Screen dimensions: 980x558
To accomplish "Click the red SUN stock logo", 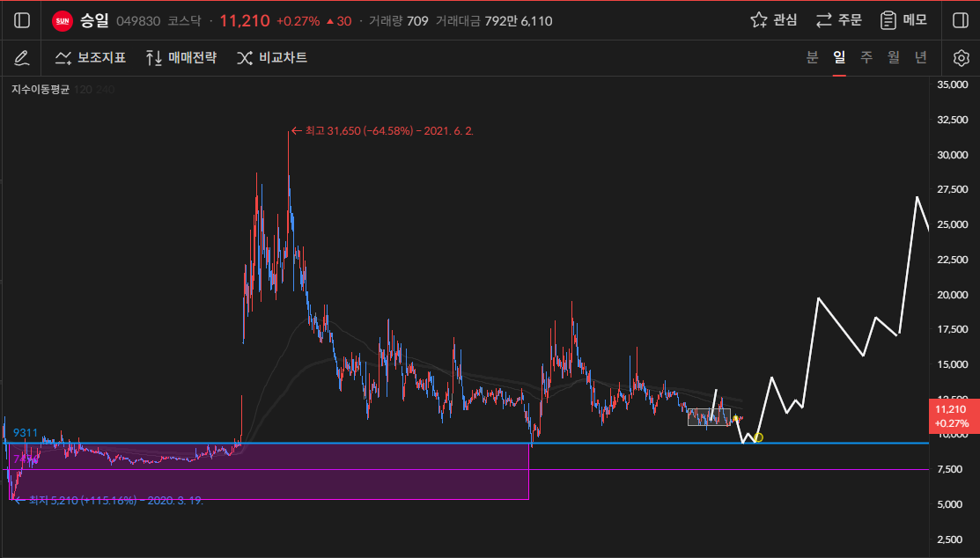I will coord(62,20).
